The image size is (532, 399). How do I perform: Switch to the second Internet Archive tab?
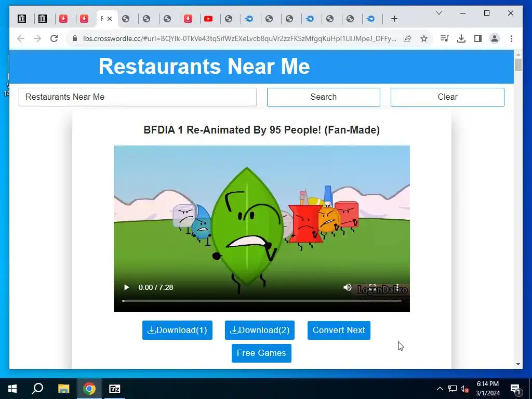(x=43, y=19)
